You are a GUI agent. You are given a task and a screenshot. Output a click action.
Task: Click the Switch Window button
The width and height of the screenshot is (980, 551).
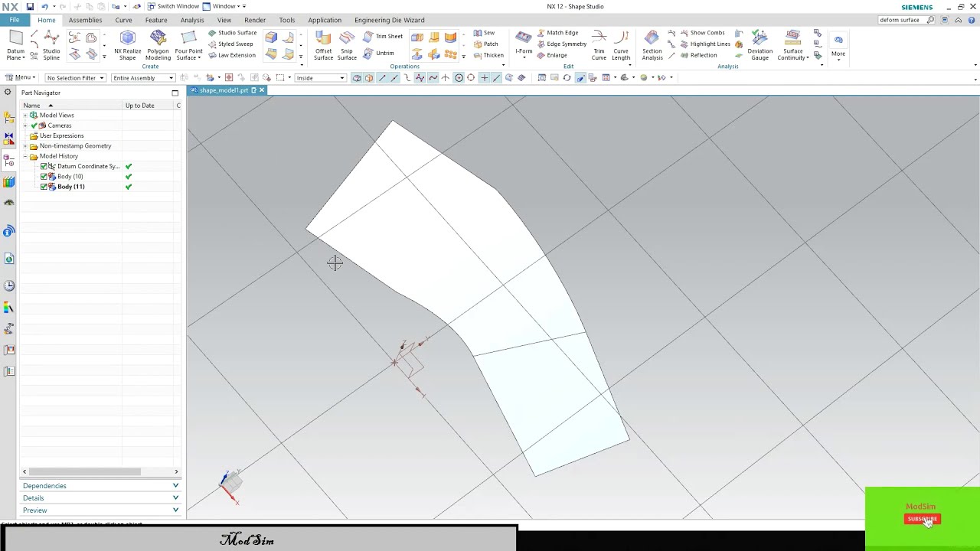(x=173, y=6)
